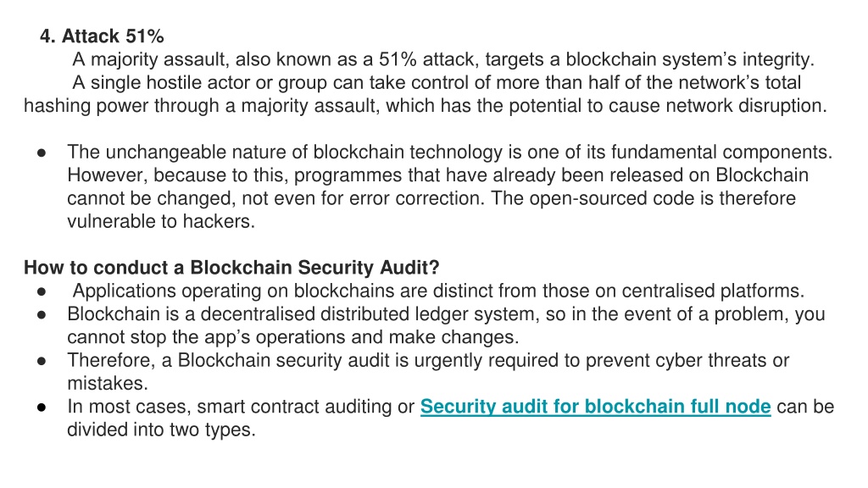The height and width of the screenshot is (488, 868).
Task: Click the line 'cannot be changed, not even'
Action: [431, 198]
